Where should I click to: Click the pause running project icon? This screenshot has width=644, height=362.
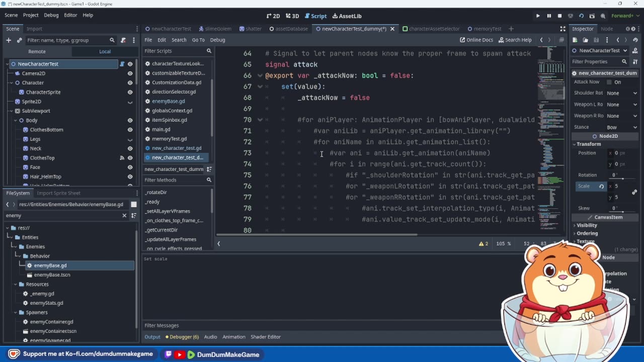tap(549, 16)
